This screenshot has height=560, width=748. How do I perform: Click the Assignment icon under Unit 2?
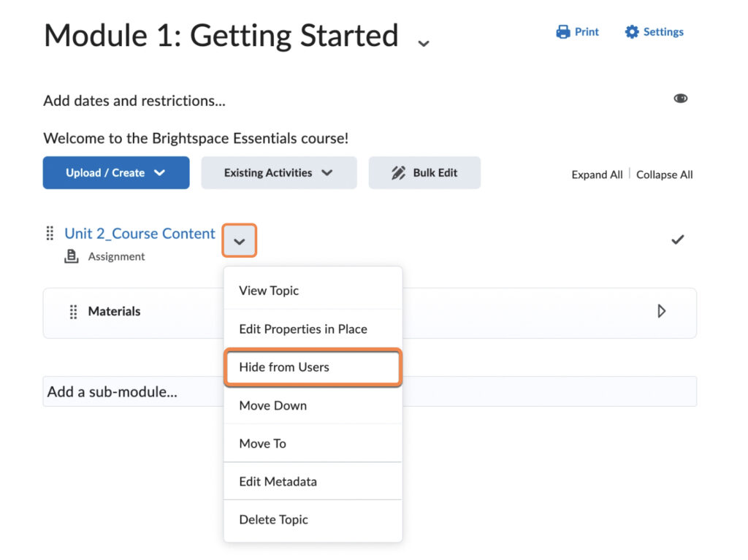pos(72,256)
